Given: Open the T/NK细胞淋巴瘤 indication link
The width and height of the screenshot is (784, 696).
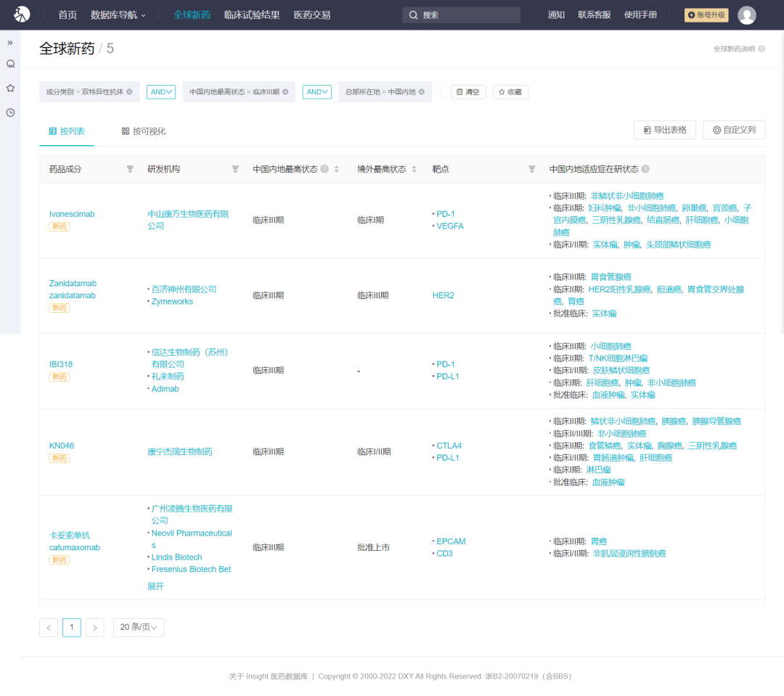Looking at the screenshot, I should [x=618, y=359].
